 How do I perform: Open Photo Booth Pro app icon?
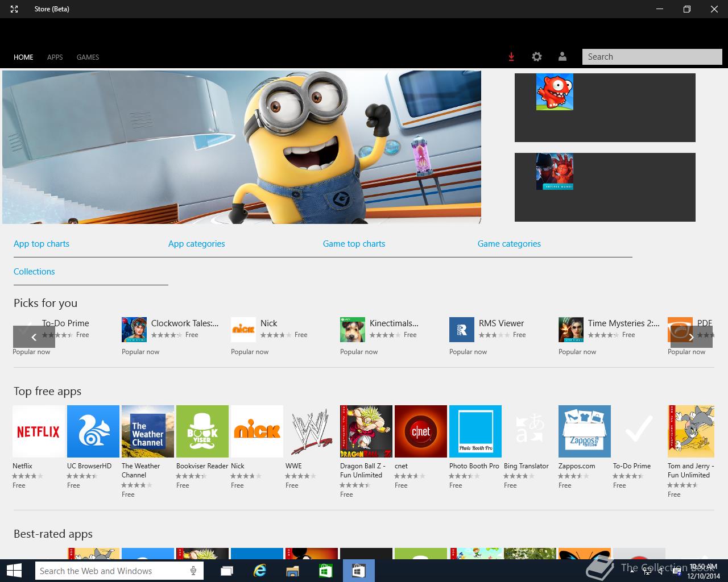[475, 431]
